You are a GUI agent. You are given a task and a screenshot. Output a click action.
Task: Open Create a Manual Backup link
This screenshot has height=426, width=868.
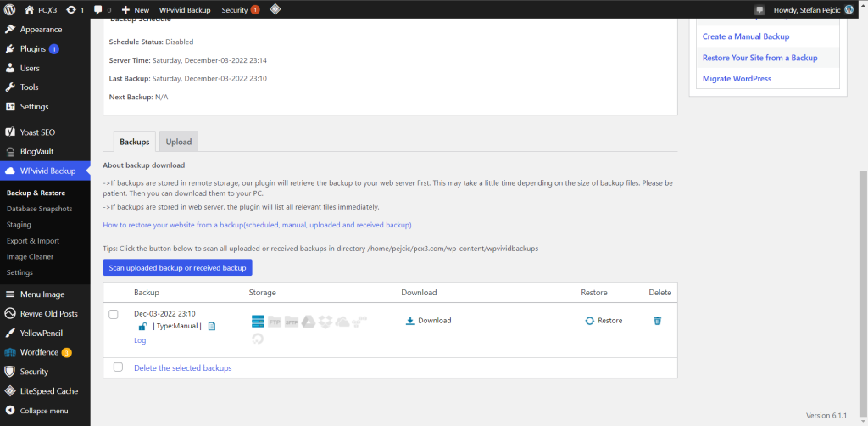(x=746, y=36)
